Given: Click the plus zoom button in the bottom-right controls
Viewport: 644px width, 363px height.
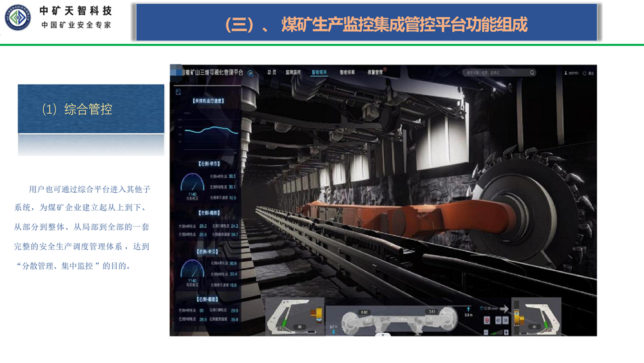Looking at the screenshot, I should point(506,333).
